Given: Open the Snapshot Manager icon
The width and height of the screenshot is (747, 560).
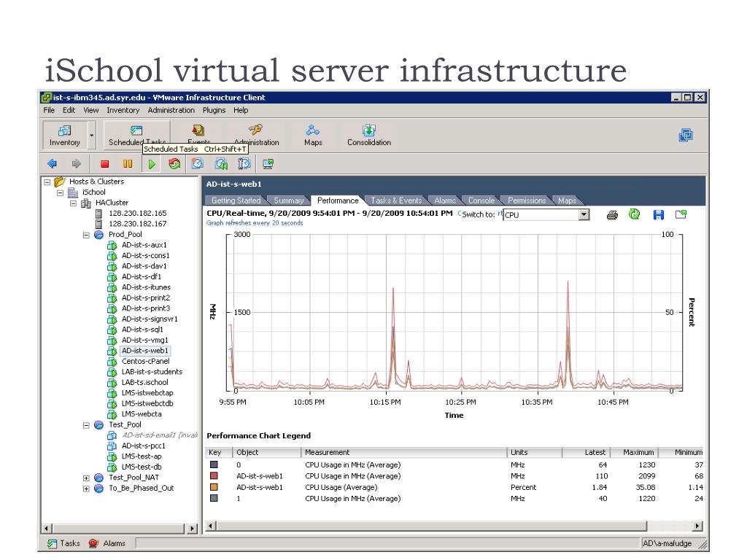Looking at the screenshot, I should pyautogui.click(x=244, y=164).
